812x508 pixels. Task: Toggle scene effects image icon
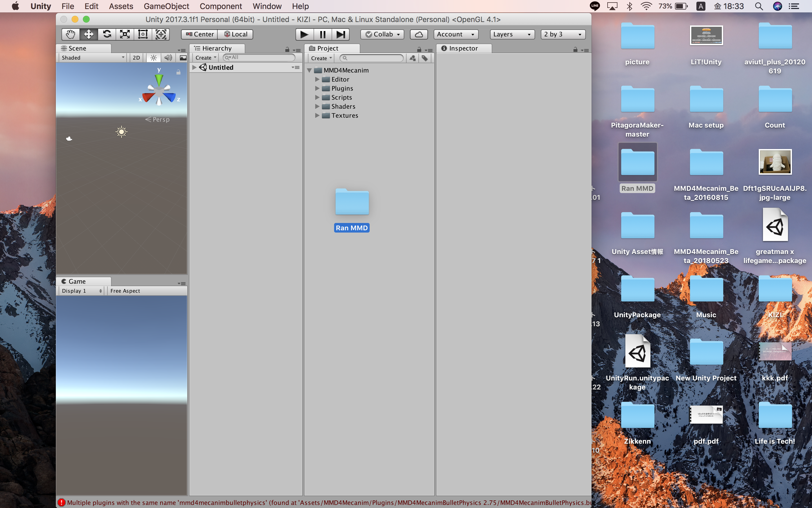tap(183, 58)
